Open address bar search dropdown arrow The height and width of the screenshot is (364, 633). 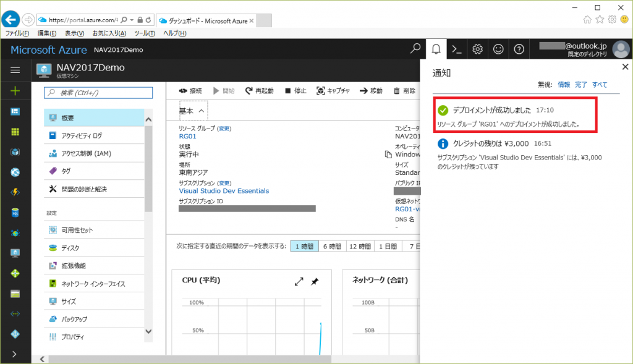click(x=132, y=20)
